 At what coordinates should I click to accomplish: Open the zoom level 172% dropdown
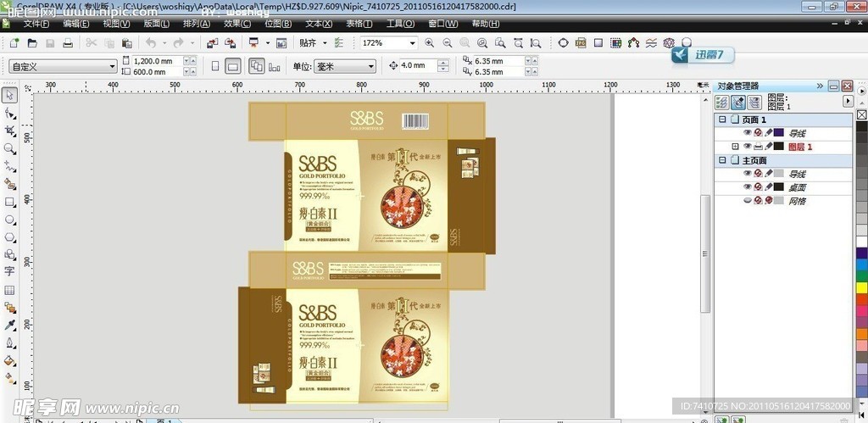(412, 42)
